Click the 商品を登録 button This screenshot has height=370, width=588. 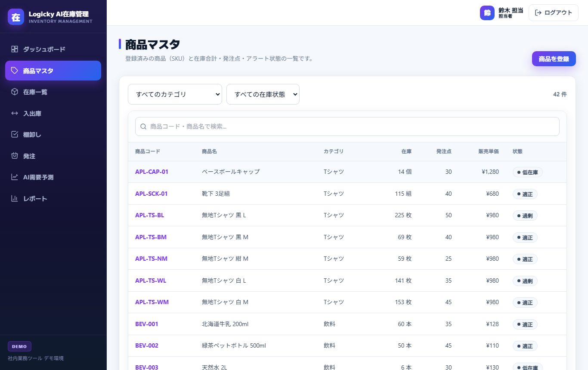554,59
